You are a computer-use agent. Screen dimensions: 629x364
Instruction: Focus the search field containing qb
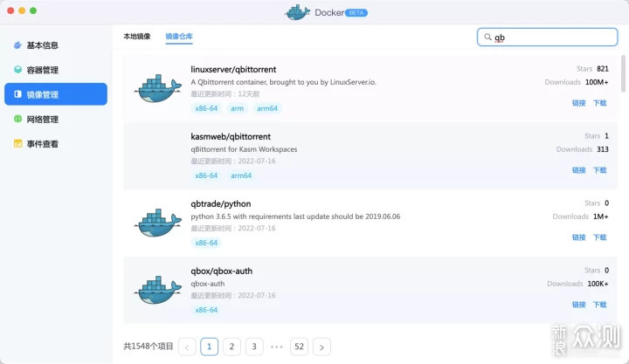click(x=547, y=37)
